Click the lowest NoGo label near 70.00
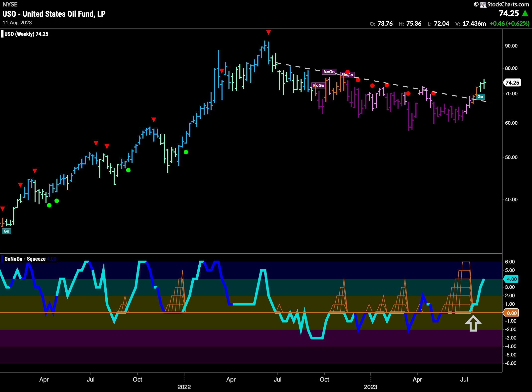Image resolution: width=532 pixels, height=392 pixels. click(319, 85)
